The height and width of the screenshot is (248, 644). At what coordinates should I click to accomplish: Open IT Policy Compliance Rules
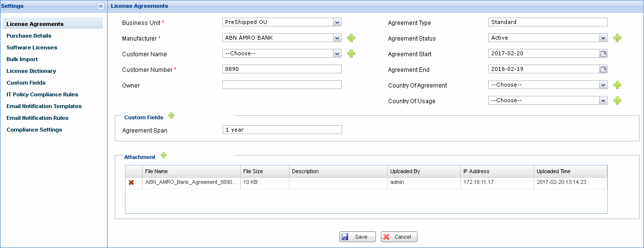tap(42, 94)
